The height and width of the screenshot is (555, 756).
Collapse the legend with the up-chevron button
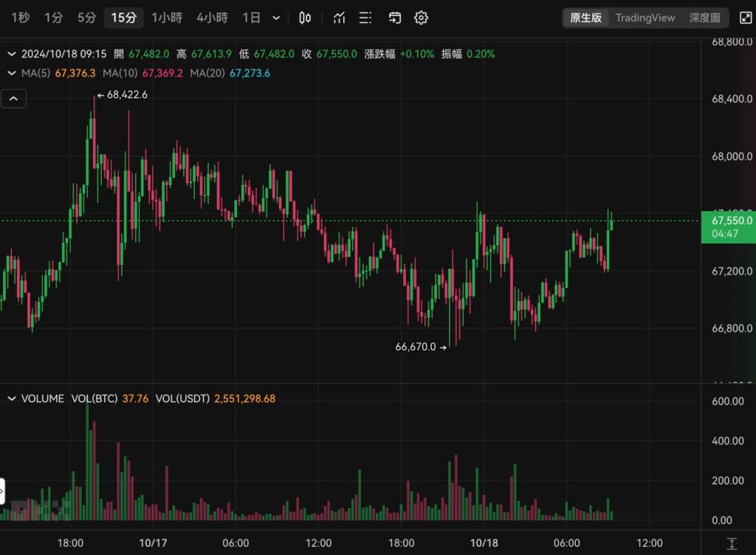(x=13, y=98)
